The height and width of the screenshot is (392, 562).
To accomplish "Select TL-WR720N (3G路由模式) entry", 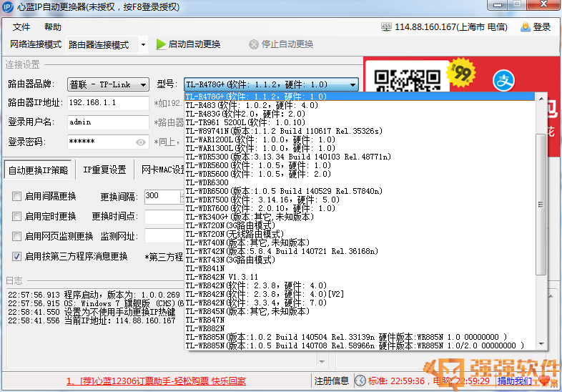I will tap(360, 225).
